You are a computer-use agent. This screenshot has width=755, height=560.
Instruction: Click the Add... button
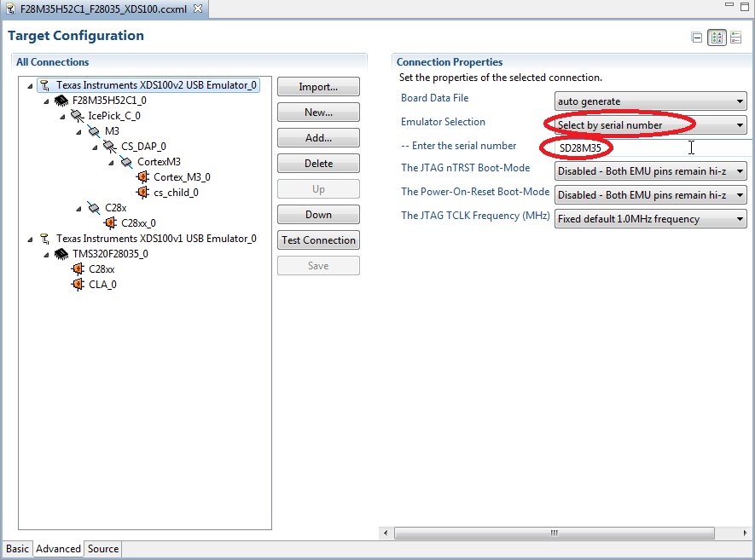pos(318,138)
